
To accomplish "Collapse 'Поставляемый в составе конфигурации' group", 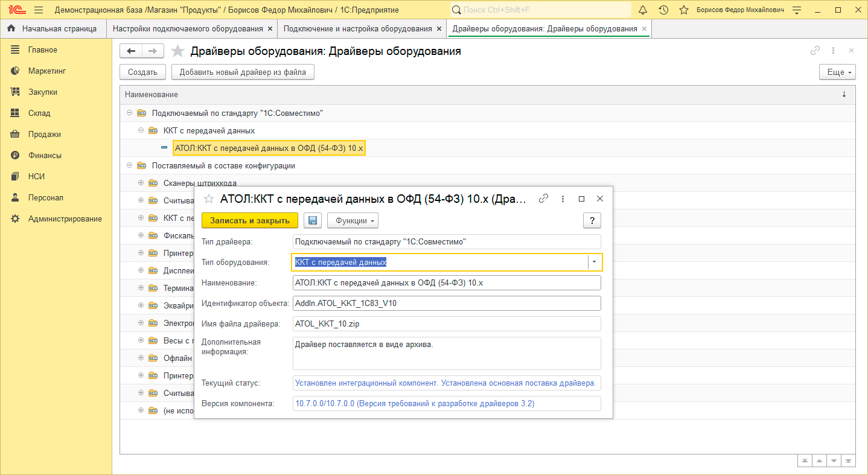I will pyautogui.click(x=129, y=165).
